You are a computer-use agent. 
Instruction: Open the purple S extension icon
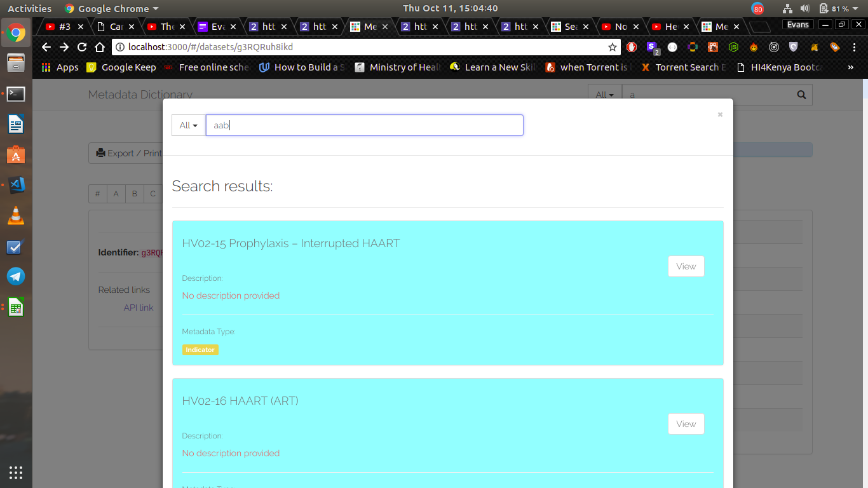(x=651, y=47)
